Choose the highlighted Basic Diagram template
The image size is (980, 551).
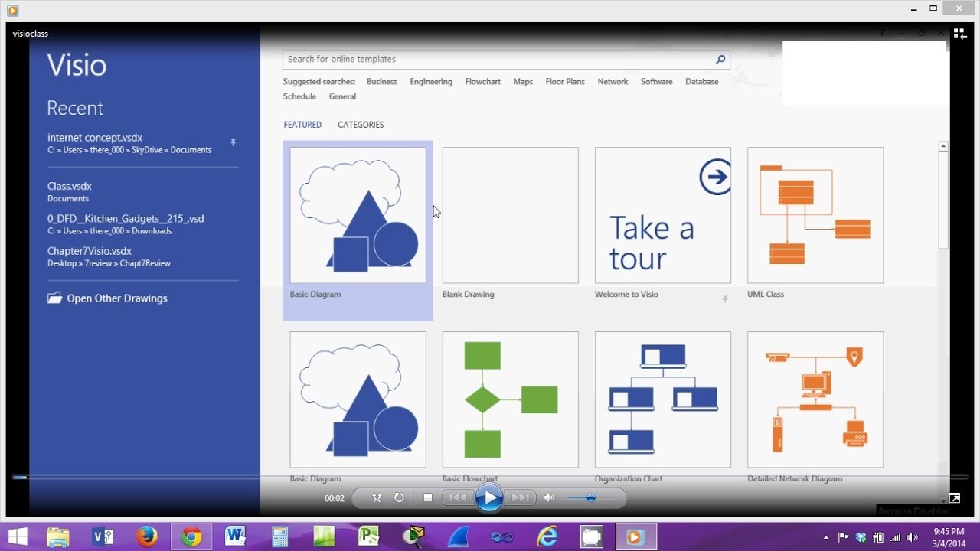[x=358, y=230]
